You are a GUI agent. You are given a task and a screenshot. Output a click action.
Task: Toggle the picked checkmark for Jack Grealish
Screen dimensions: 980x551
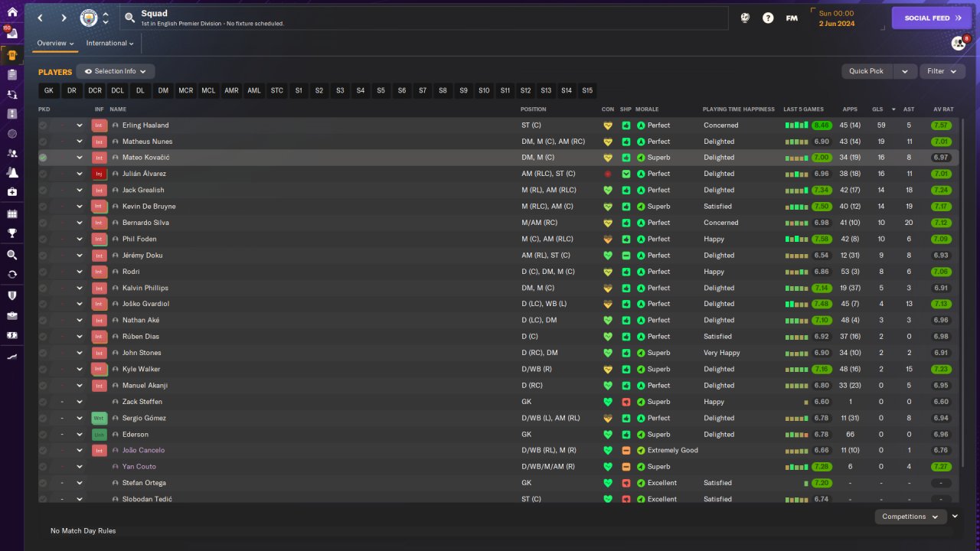[43, 190]
